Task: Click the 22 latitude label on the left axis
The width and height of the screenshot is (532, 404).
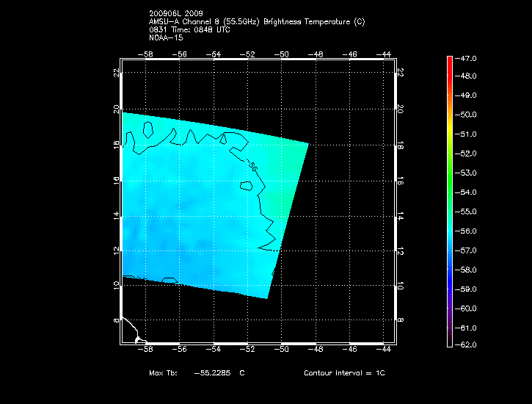Action: pyautogui.click(x=116, y=73)
